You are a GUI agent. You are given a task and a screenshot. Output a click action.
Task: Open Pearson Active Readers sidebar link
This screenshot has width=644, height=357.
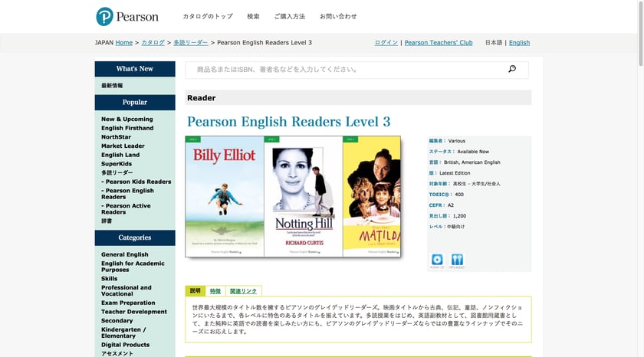pos(126,209)
